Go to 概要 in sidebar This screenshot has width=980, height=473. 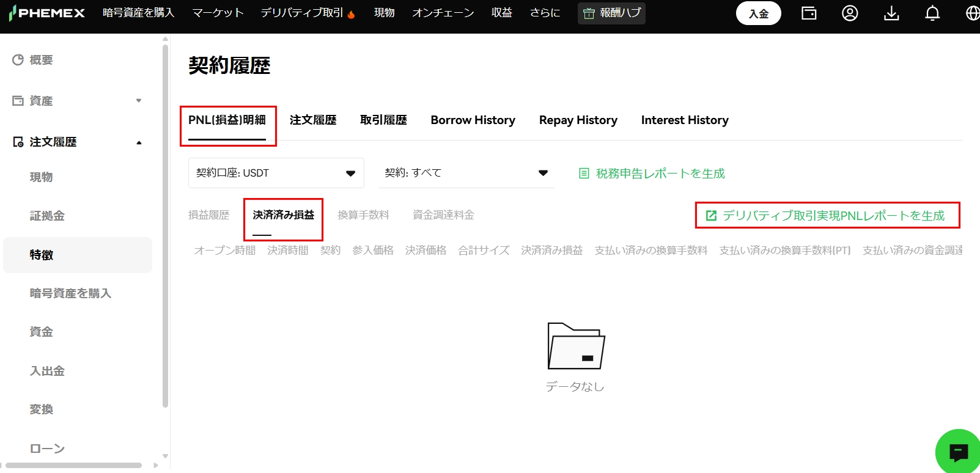[42, 60]
